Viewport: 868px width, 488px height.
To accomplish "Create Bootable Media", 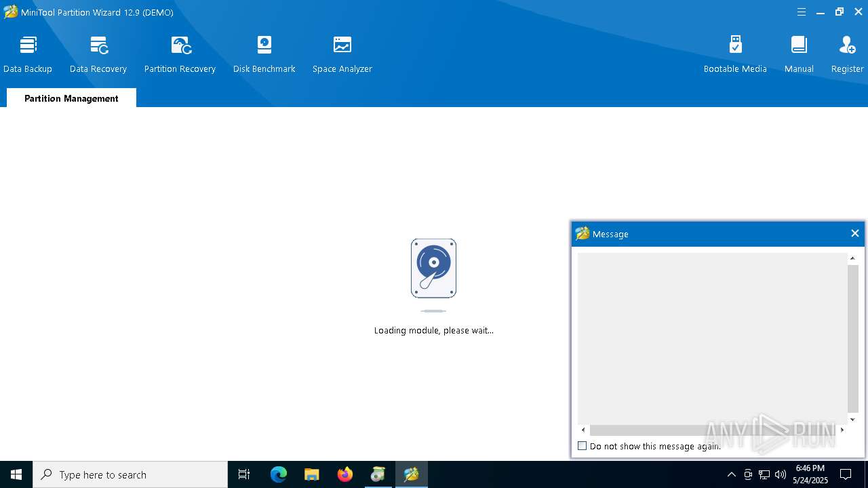I will pos(735,54).
